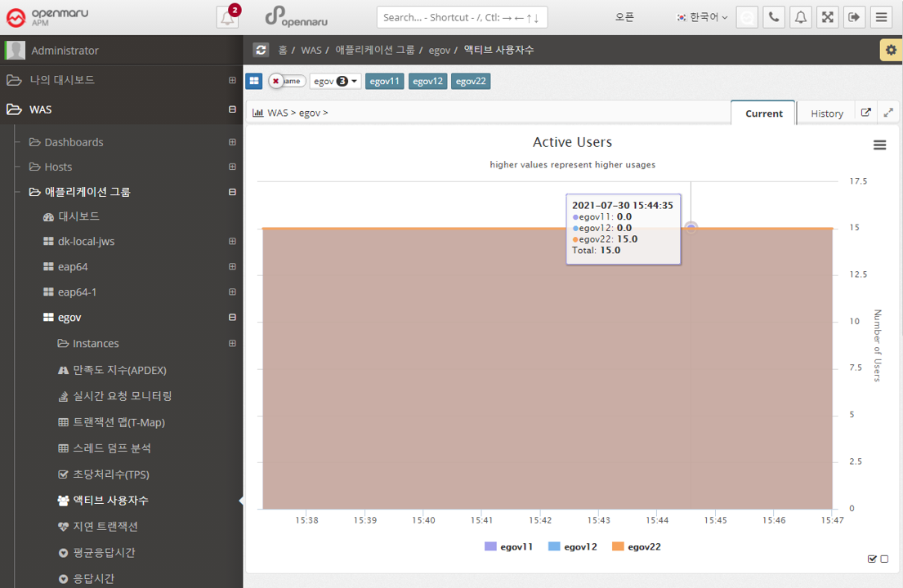The image size is (903, 588).
Task: Click the fullscreen arrows icon in header
Action: 827,17
